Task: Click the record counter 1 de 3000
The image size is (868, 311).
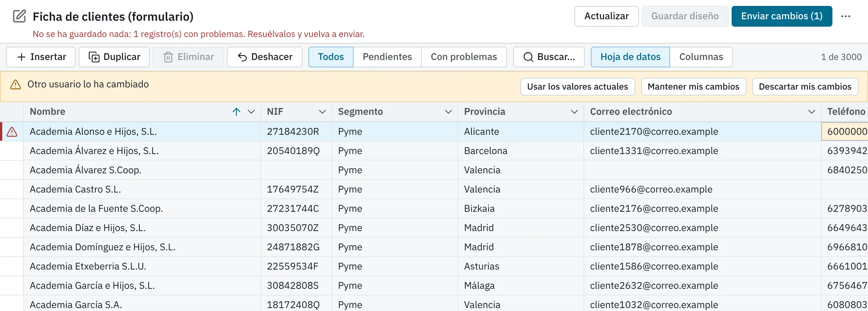Action: [841, 57]
